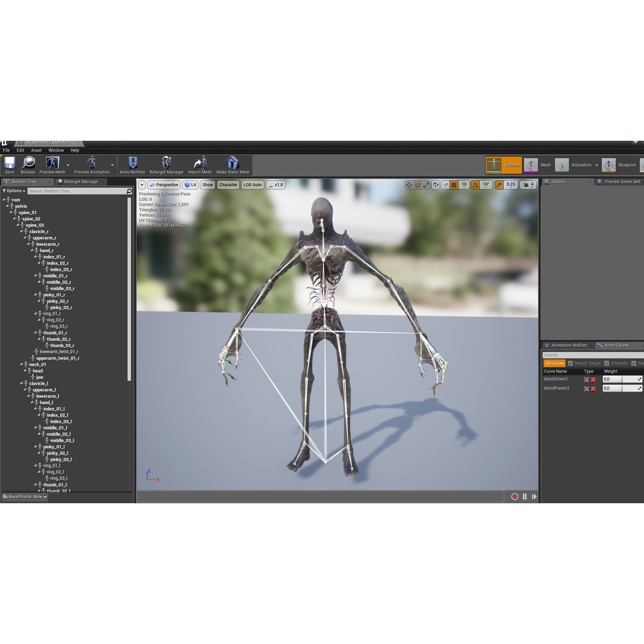
Task: Switch to Blueprint editor mode
Action: pos(620,165)
